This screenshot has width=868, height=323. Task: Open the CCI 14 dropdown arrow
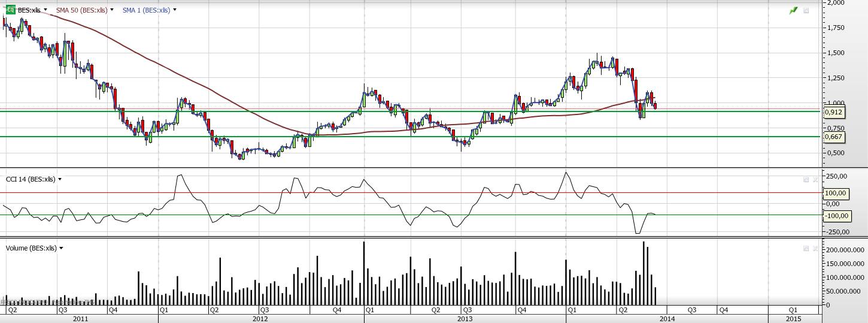tap(60, 179)
